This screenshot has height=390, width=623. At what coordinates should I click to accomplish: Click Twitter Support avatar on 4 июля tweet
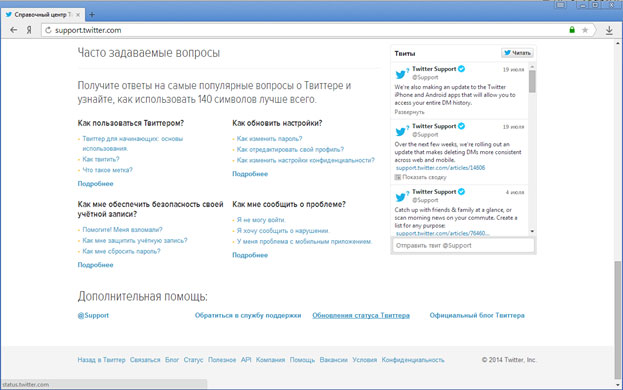402,196
